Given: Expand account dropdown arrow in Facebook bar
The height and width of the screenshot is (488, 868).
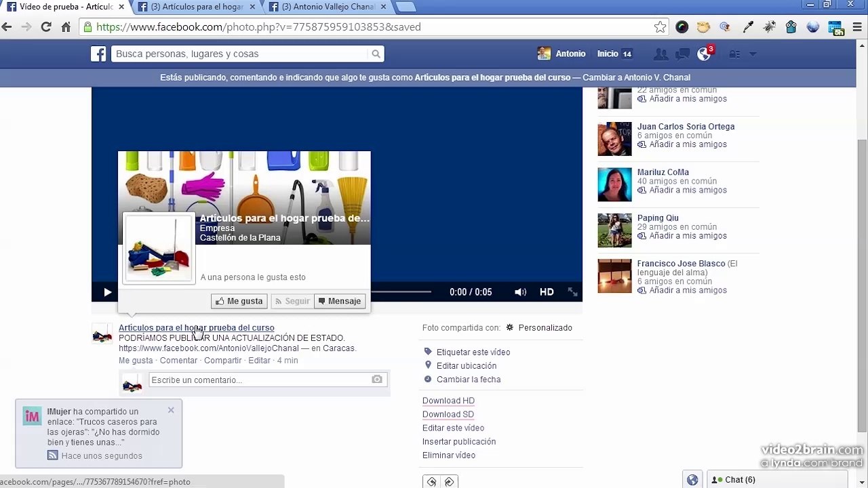Looking at the screenshot, I should pos(752,54).
